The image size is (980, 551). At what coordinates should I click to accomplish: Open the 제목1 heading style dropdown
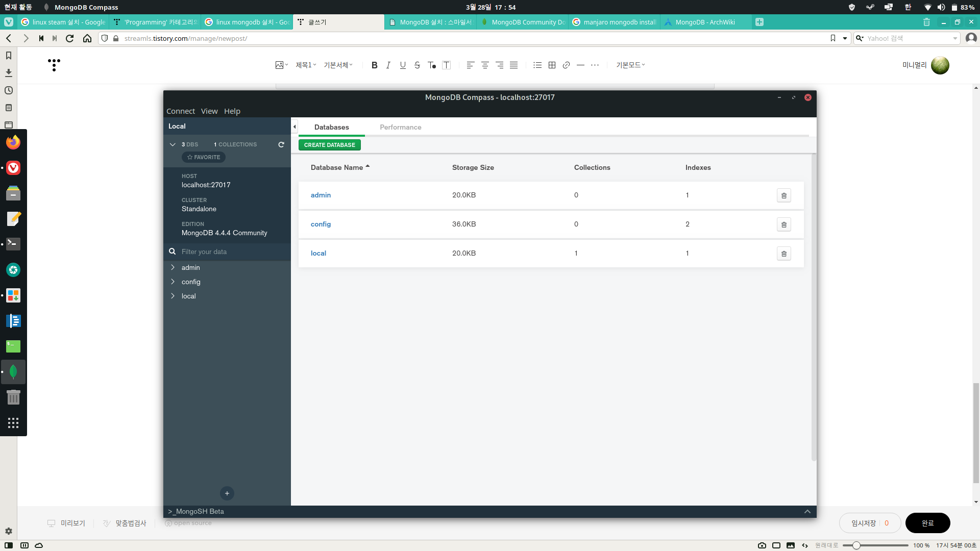306,65
